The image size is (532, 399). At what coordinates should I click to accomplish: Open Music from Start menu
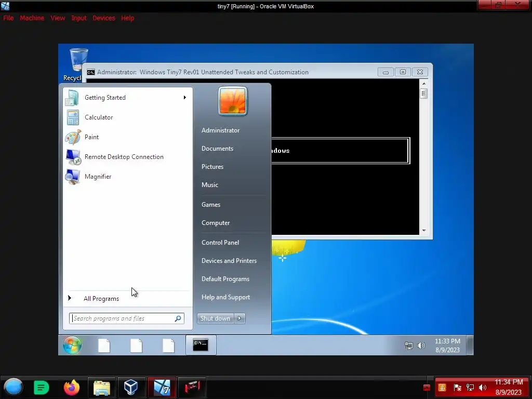pos(210,185)
